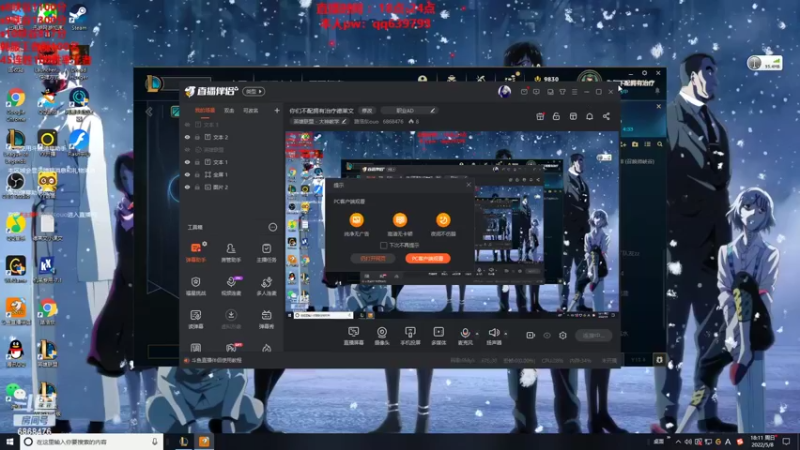Image resolution: width=800 pixels, height=450 pixels.
Task: Add 手机投屏 phone cast source
Action: click(410, 336)
